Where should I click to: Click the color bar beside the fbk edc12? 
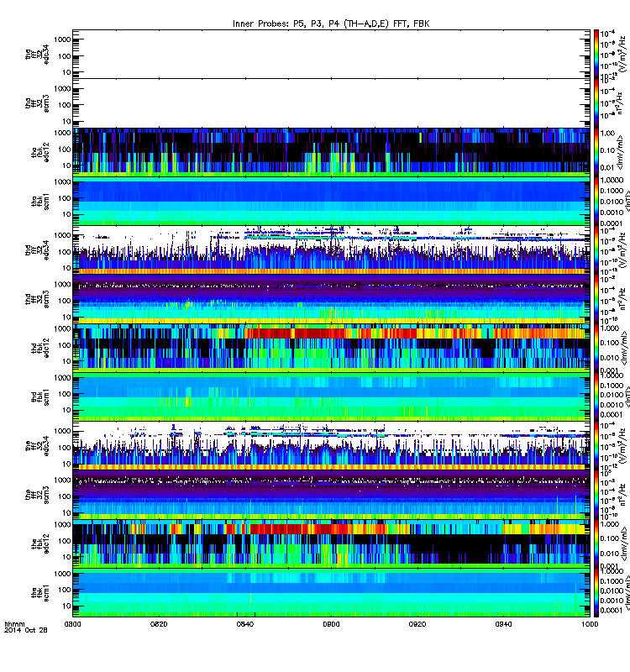pos(596,543)
